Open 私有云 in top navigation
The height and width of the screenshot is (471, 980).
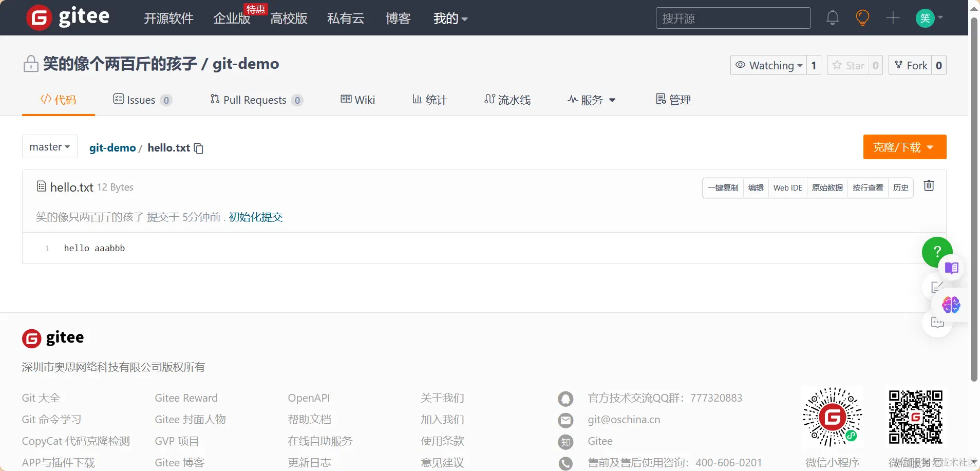click(346, 18)
